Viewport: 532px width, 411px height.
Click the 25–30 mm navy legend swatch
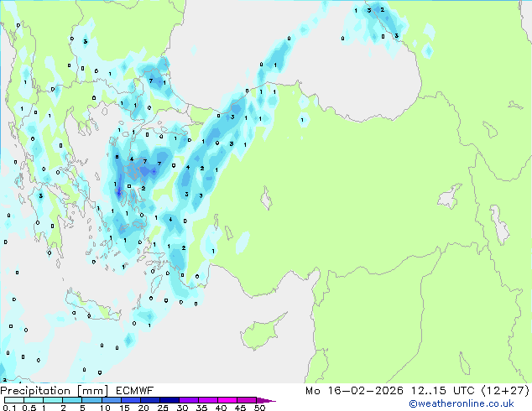[169, 400]
